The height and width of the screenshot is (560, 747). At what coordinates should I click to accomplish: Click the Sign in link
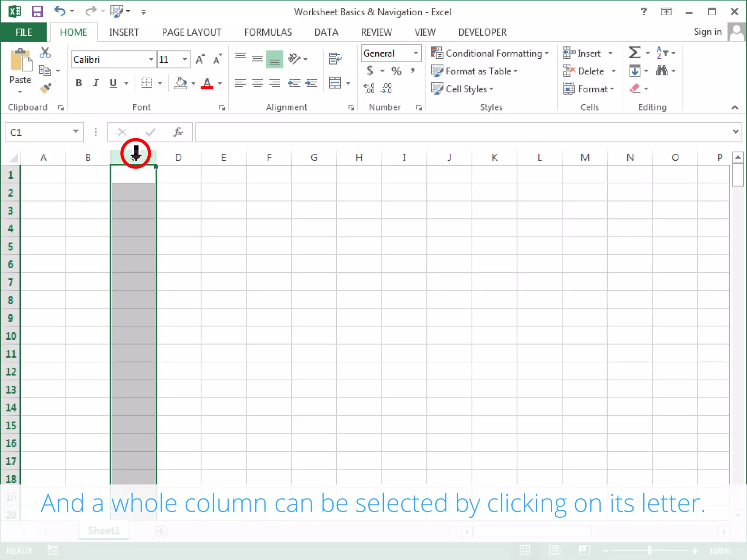pos(707,32)
